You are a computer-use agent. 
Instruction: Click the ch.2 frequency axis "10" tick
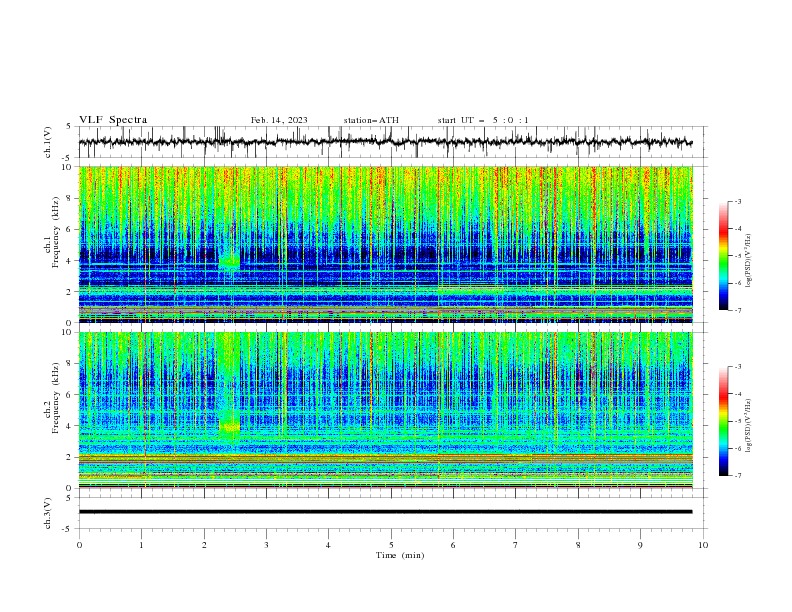point(69,332)
